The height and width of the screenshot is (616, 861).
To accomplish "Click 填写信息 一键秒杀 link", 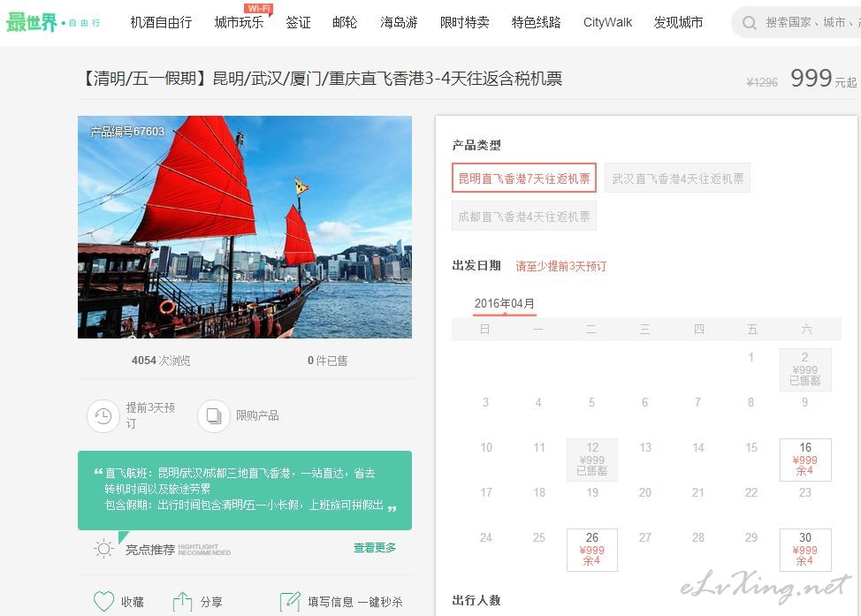I will coord(355,602).
